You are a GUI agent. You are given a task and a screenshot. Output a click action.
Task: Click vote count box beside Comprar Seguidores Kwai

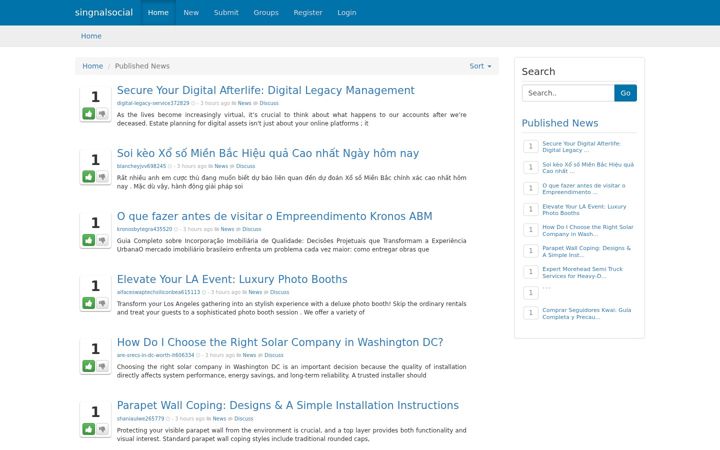(530, 313)
